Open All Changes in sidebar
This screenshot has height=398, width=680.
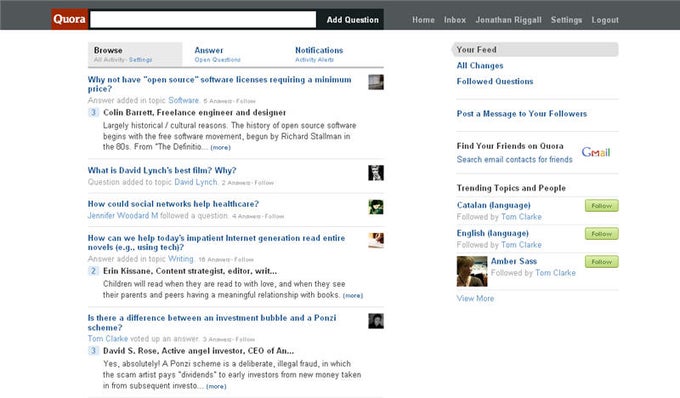(x=480, y=65)
